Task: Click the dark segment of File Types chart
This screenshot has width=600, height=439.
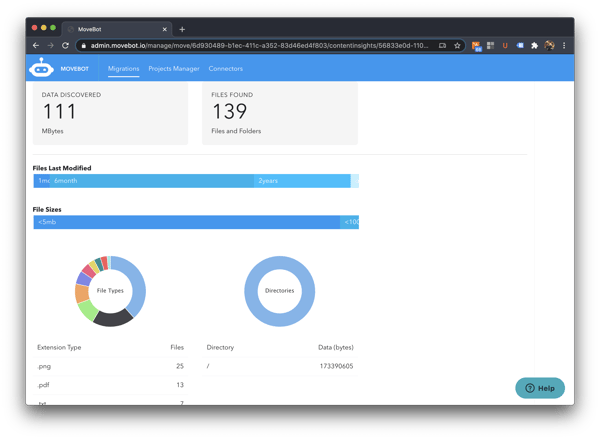Action: (114, 319)
